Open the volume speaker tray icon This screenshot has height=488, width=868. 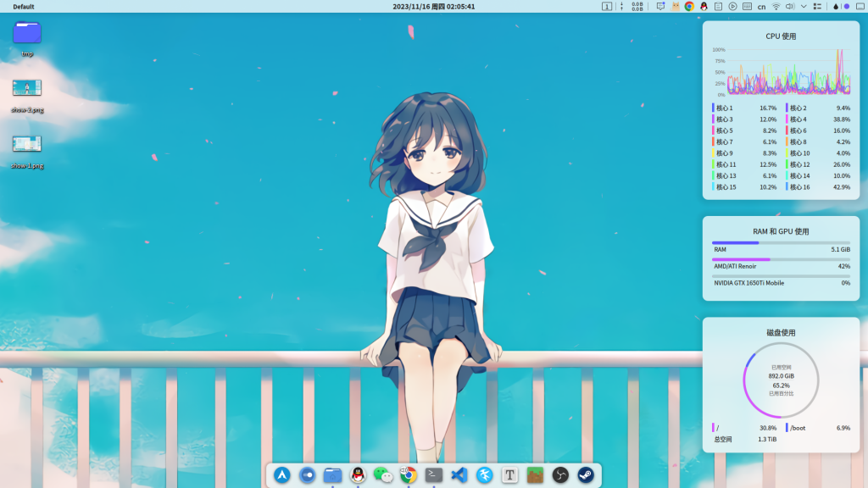pos(790,7)
